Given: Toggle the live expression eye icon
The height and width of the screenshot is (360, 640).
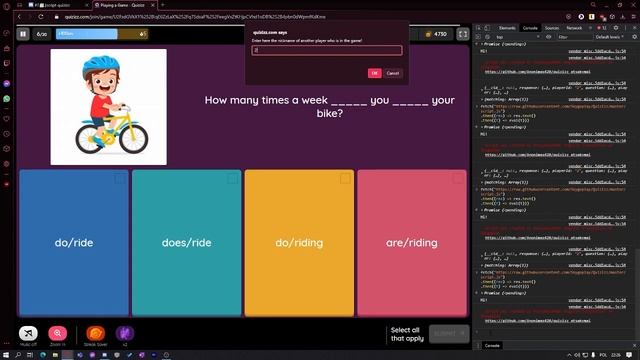Looking at the screenshot, I should [549, 37].
